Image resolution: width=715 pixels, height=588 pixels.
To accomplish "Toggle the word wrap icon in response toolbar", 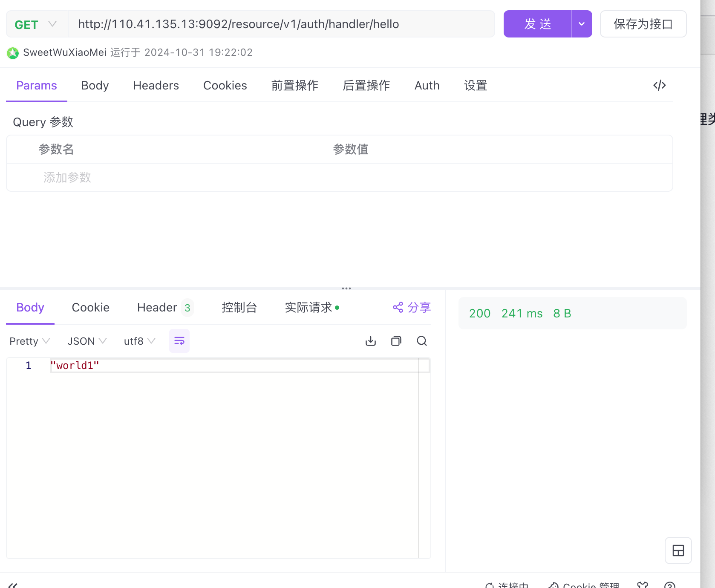I will [x=179, y=341].
